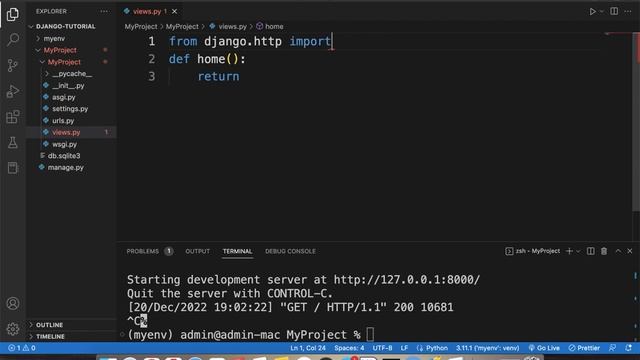The width and height of the screenshot is (640, 360).
Task: Click Prettier status bar item
Action: coord(584,348)
